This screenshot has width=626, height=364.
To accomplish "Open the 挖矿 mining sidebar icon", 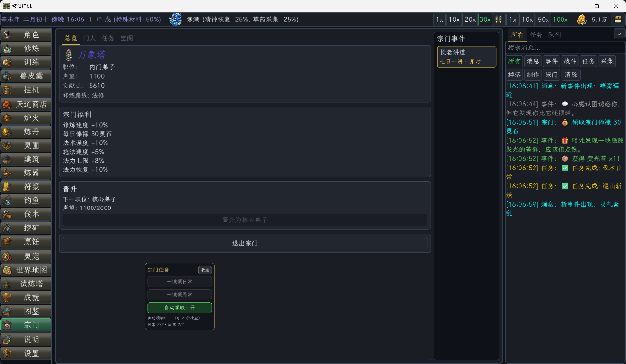I will pos(7,228).
